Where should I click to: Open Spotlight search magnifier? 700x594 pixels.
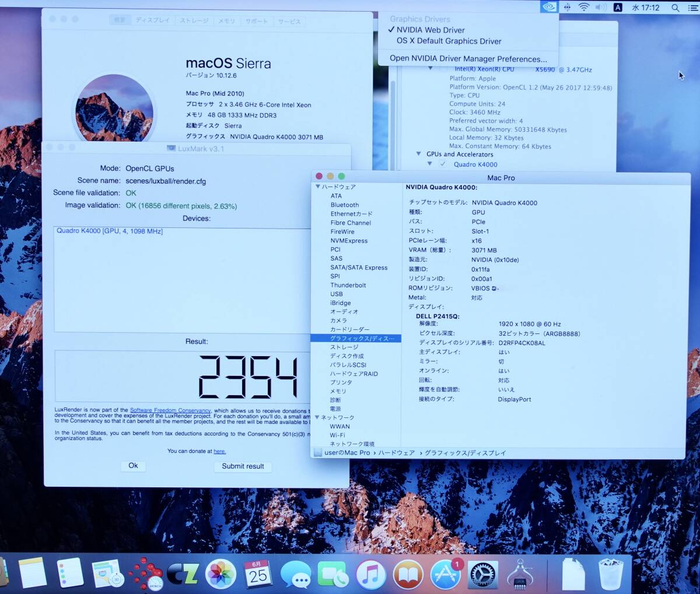click(675, 8)
